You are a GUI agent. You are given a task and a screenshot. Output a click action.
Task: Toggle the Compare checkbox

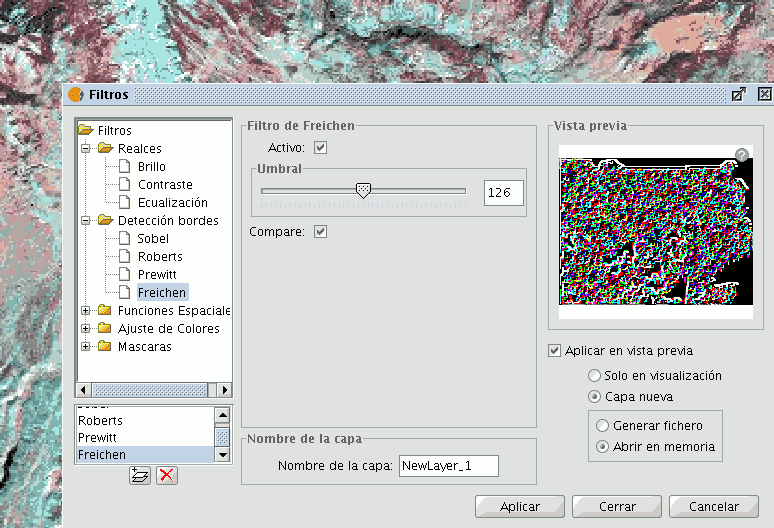click(320, 231)
